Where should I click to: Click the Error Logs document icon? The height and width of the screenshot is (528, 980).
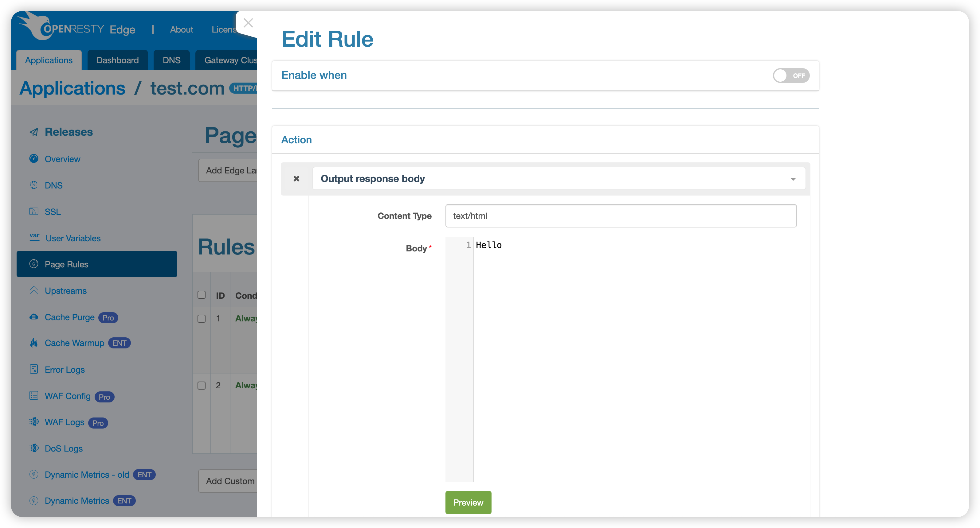coord(34,369)
